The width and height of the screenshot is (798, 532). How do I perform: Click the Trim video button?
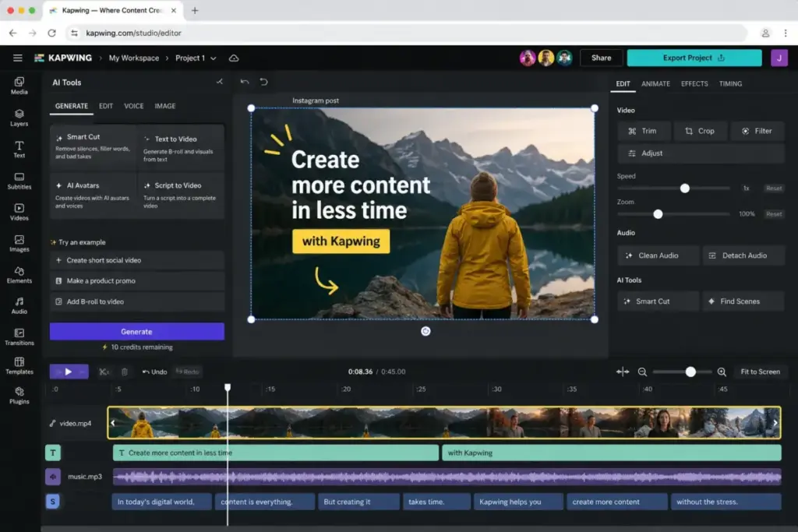click(643, 131)
